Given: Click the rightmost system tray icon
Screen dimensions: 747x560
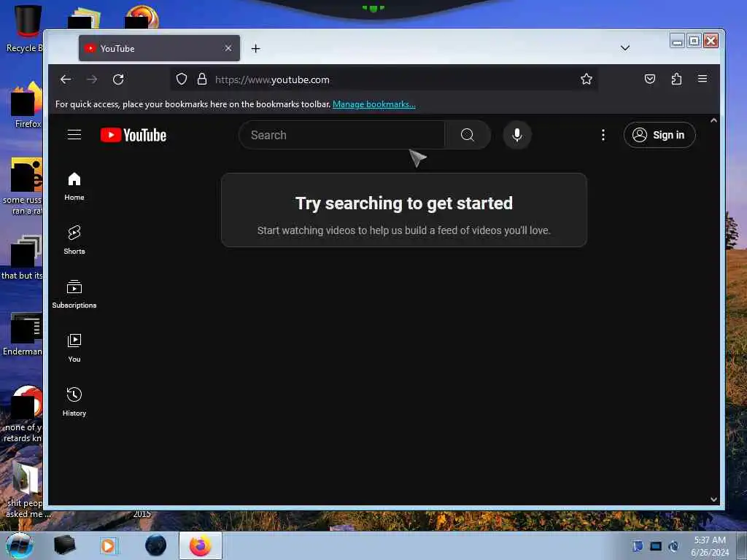Looking at the screenshot, I should (673, 546).
